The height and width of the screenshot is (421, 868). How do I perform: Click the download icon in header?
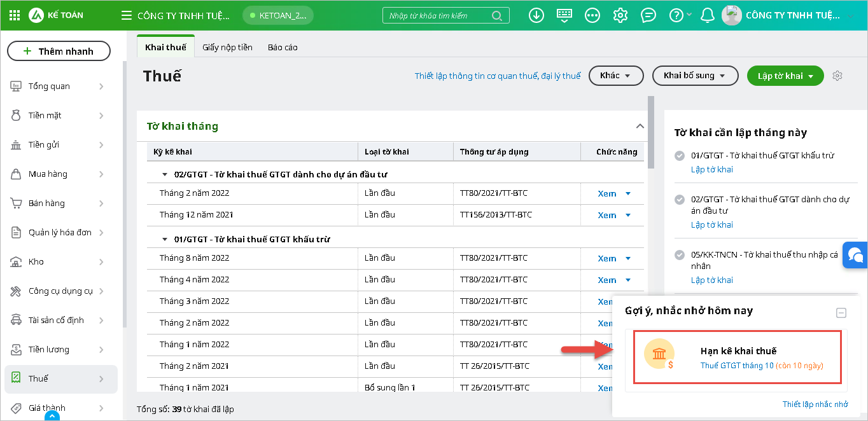(x=536, y=15)
